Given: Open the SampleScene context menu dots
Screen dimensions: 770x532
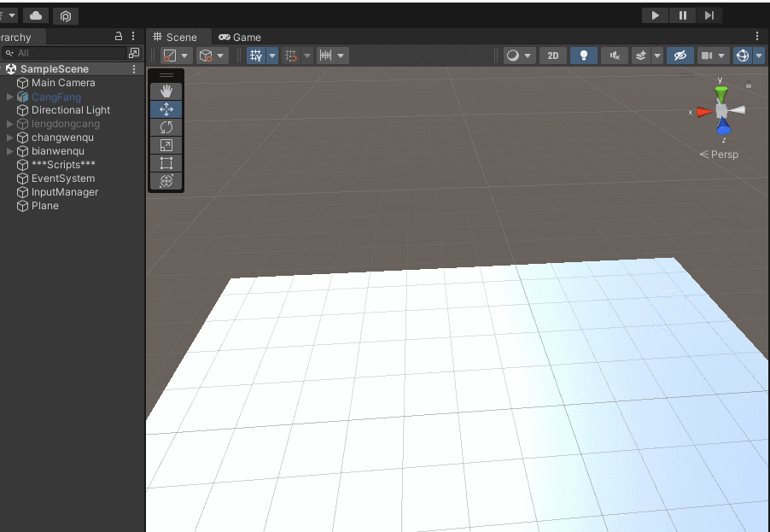Looking at the screenshot, I should tap(133, 69).
